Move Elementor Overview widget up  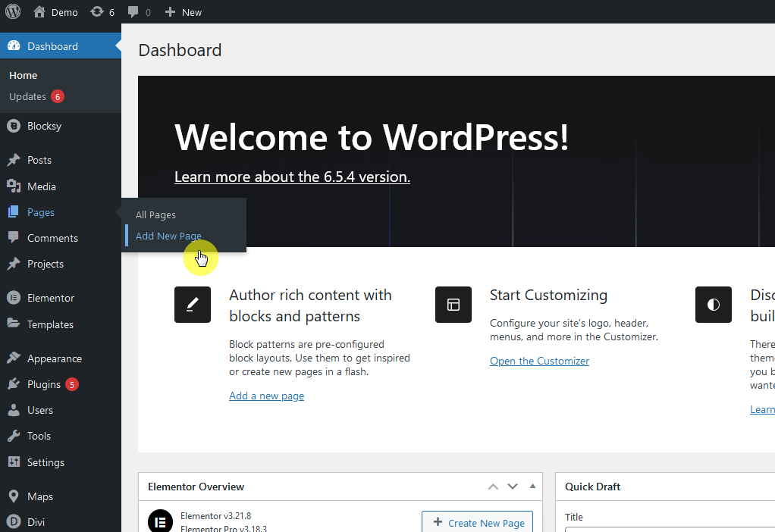493,487
